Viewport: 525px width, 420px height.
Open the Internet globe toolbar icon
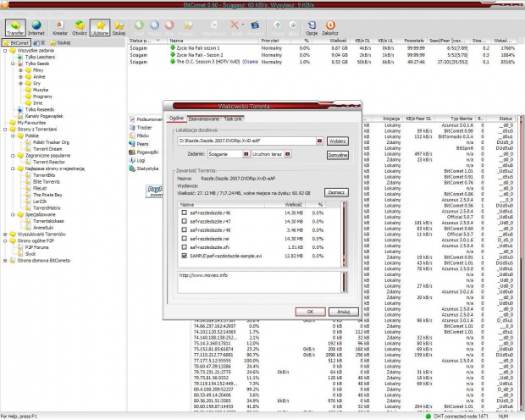(x=36, y=27)
